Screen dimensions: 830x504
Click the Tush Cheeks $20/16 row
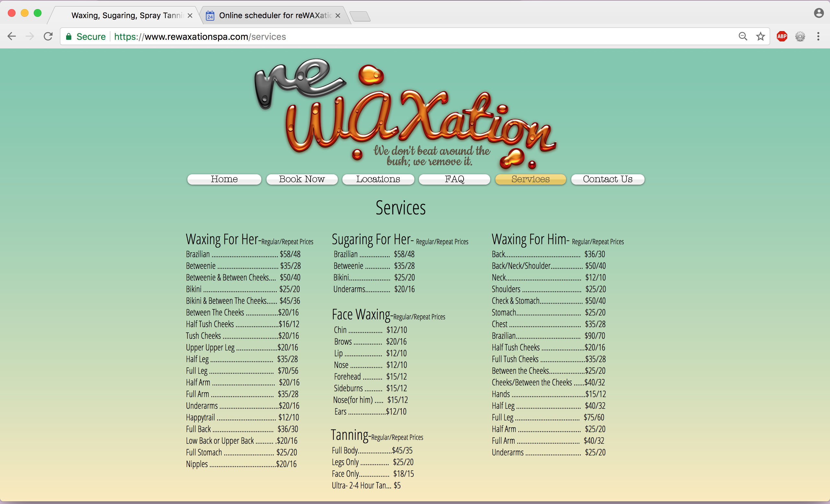(x=243, y=336)
